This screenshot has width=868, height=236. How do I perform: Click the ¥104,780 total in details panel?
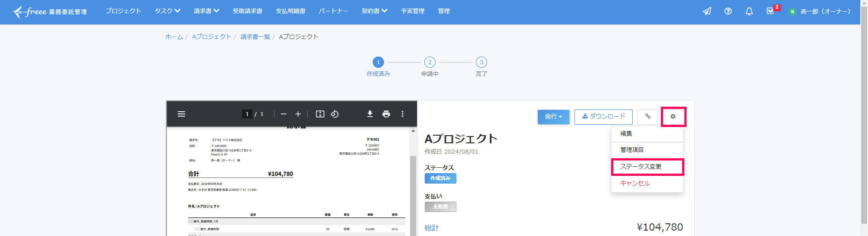pyautogui.click(x=660, y=227)
